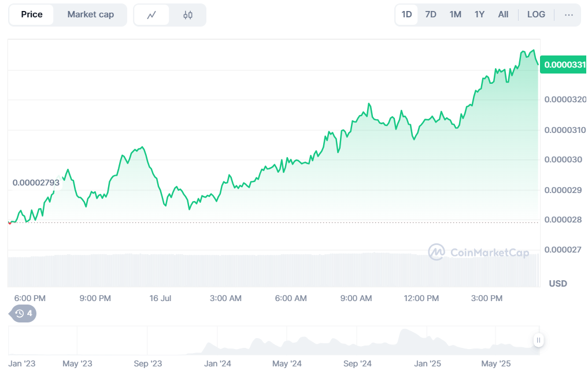This screenshot has height=371, width=588.
Task: Switch to line chart view icon
Action: (151, 15)
